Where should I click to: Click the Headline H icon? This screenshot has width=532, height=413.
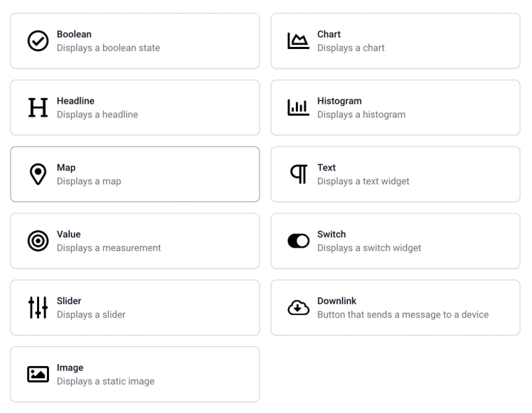point(37,108)
